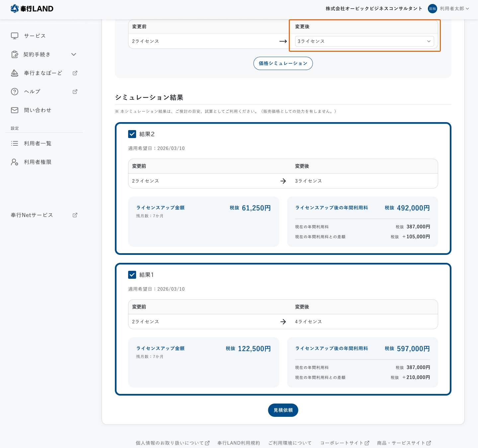478x448 pixels.
Task: Open サービス monitor icon in sidebar
Action: [15, 36]
